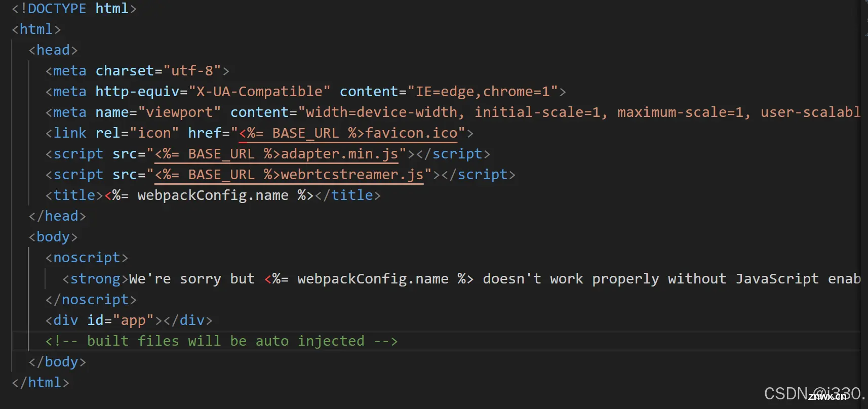Click the "IE=edge,chrome=1" content value
The width and height of the screenshot is (868, 409).
tap(483, 92)
